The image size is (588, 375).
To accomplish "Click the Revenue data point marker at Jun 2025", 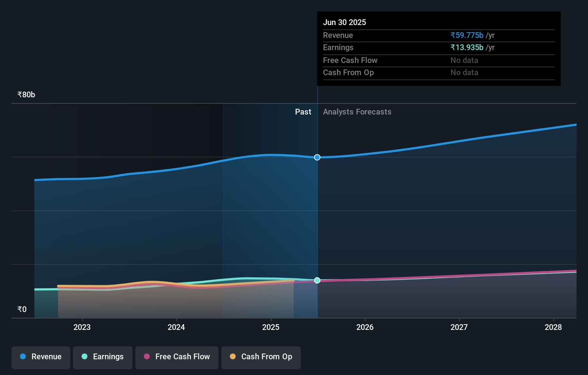I will 317,157.
